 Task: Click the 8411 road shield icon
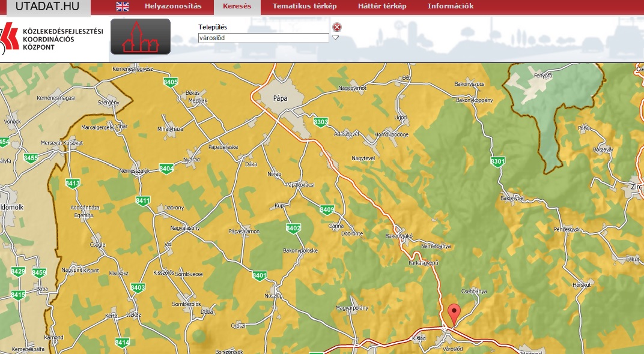click(x=143, y=200)
